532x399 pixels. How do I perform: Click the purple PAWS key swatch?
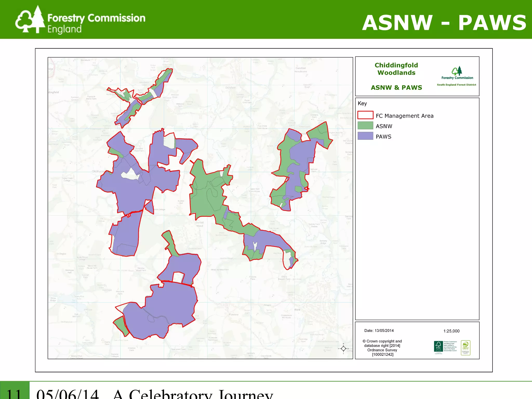click(365, 136)
